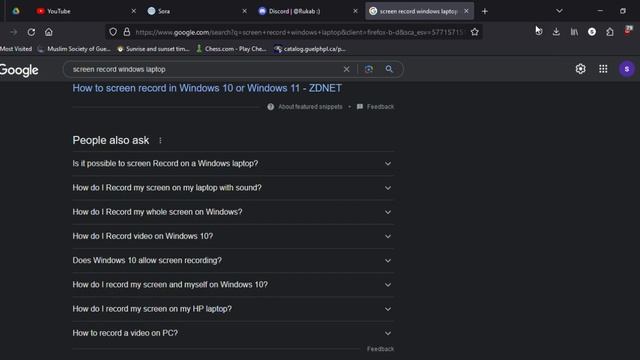
Task: Close the YouTube tab
Action: pos(133,11)
